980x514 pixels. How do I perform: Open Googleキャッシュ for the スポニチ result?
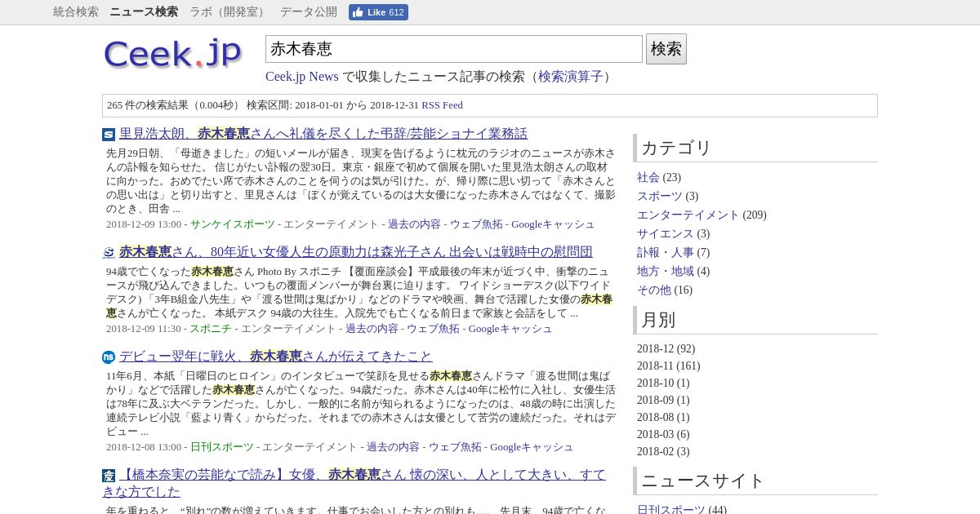click(510, 329)
